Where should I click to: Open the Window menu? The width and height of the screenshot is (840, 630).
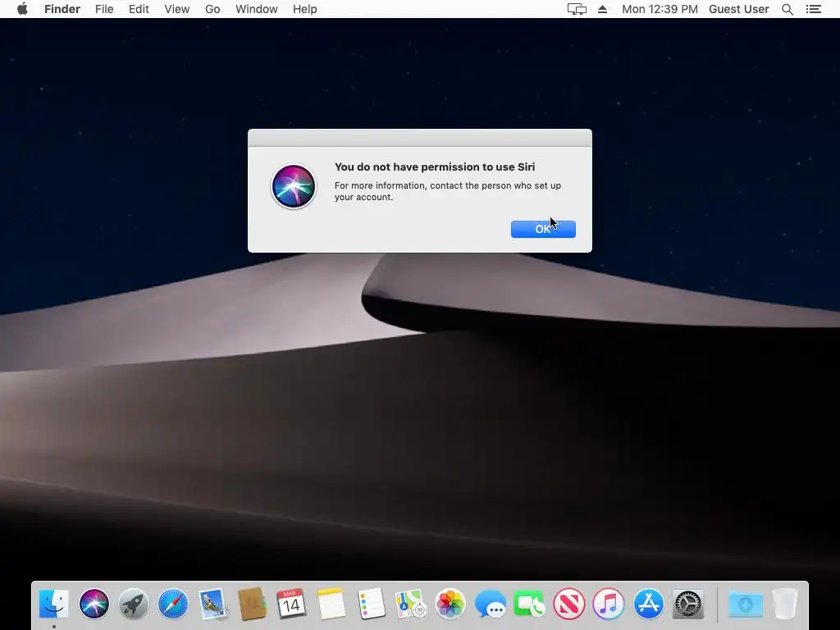(x=257, y=9)
